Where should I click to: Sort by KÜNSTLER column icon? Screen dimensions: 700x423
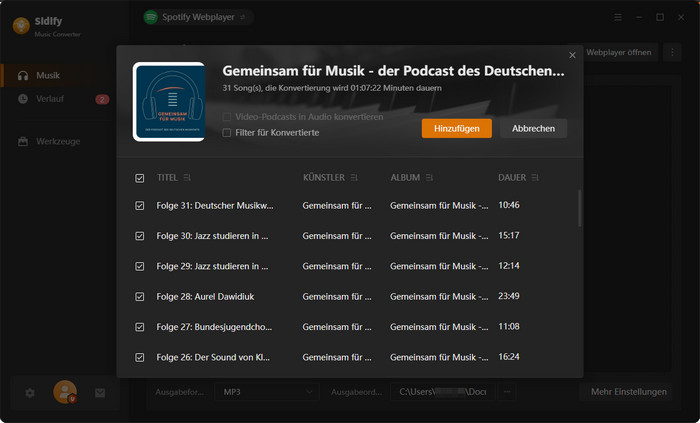tap(354, 178)
